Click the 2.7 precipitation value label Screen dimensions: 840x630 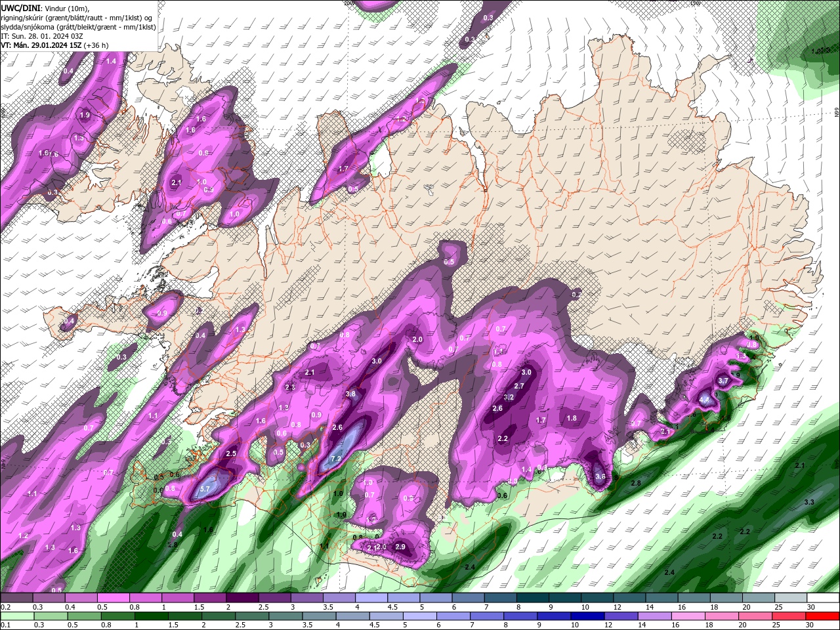(x=519, y=386)
